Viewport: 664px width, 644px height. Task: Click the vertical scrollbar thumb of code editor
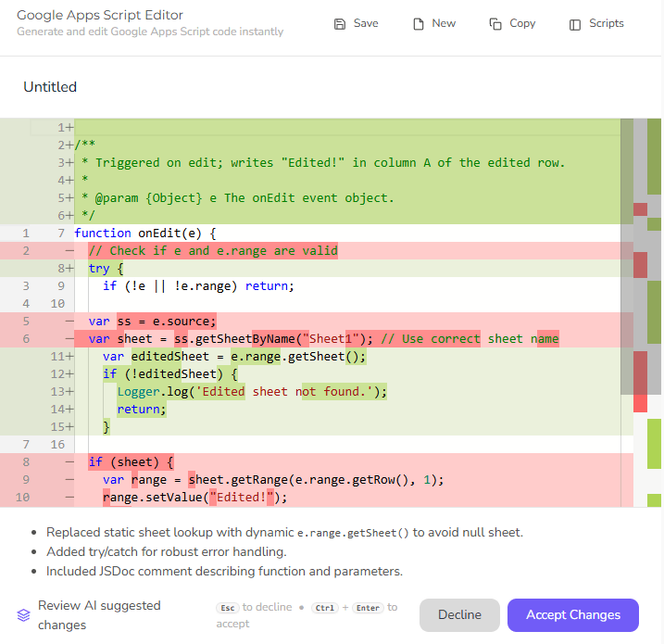click(x=627, y=257)
